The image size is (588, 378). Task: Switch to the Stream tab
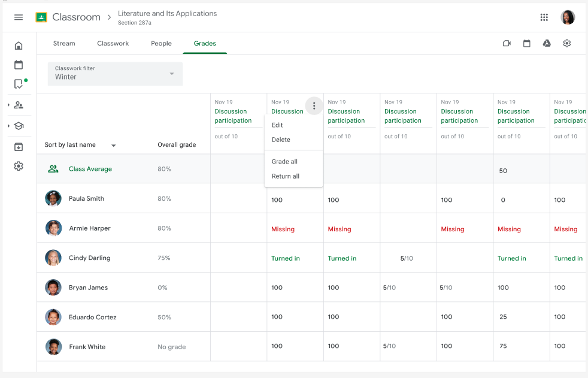[64, 43]
